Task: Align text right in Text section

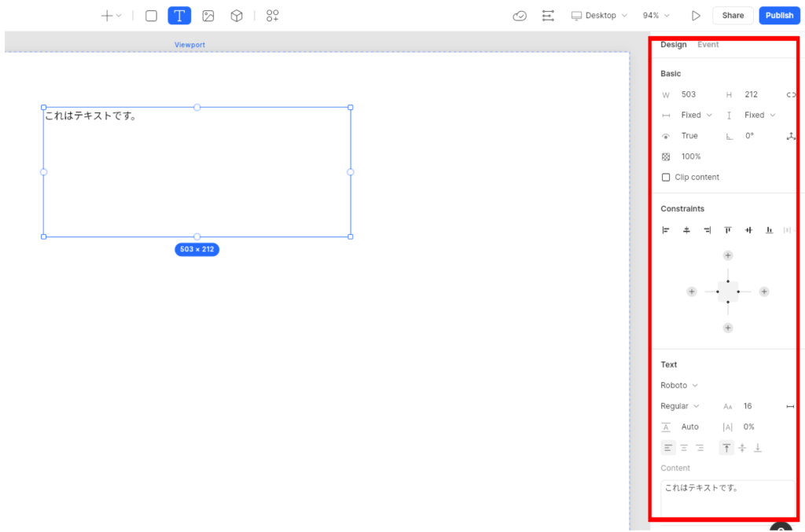Action: (700, 448)
